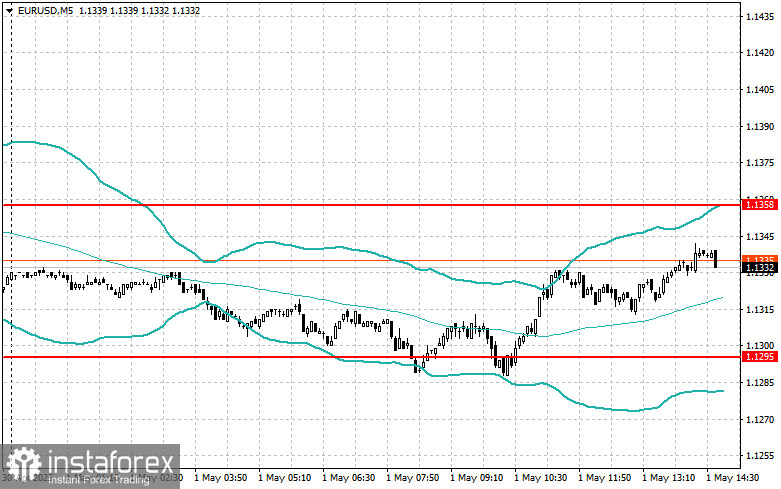The image size is (781, 489).
Task: Click the 1 May 14:30 time label
Action: (x=733, y=478)
